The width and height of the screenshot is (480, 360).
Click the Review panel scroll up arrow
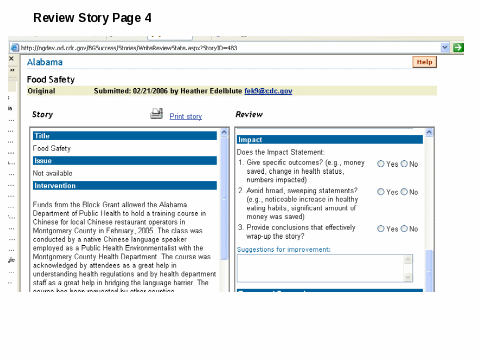(429, 132)
